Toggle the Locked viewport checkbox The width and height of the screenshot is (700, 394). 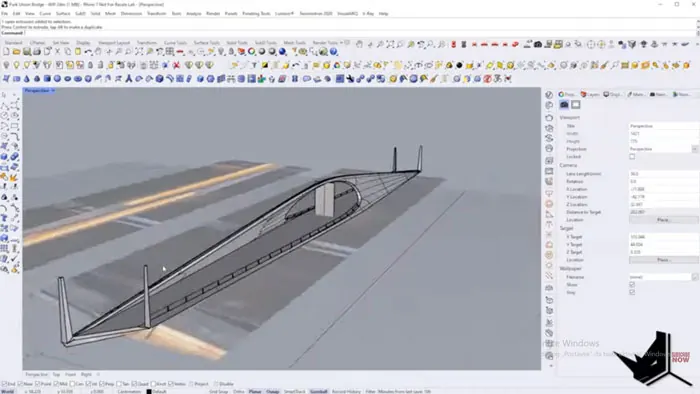click(x=632, y=157)
